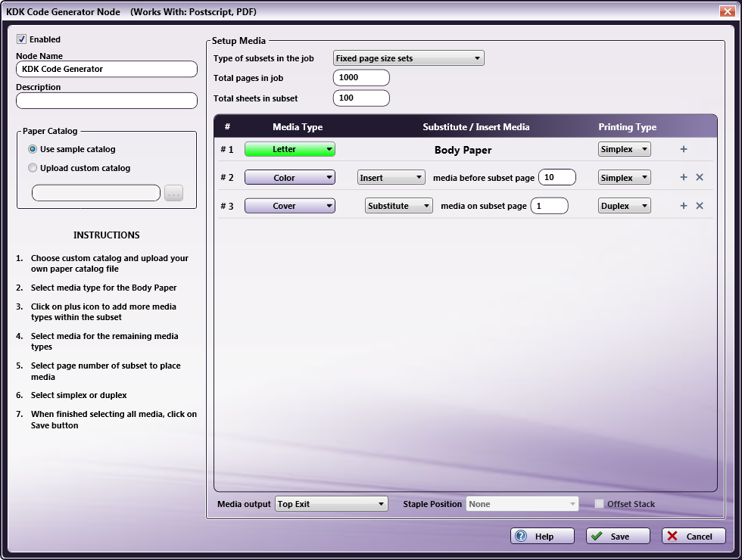Click the custom catalog file path field
The width and height of the screenshot is (742, 560).
coord(96,193)
